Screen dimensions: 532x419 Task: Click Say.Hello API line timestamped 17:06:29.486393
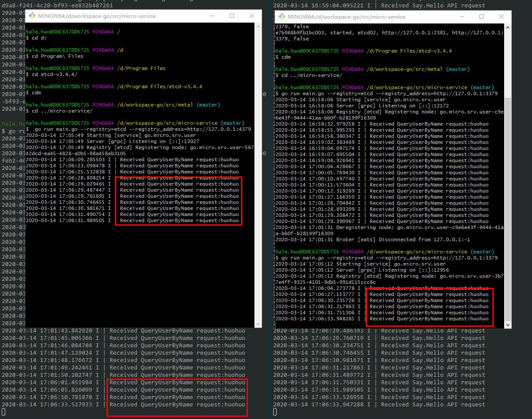(379, 331)
